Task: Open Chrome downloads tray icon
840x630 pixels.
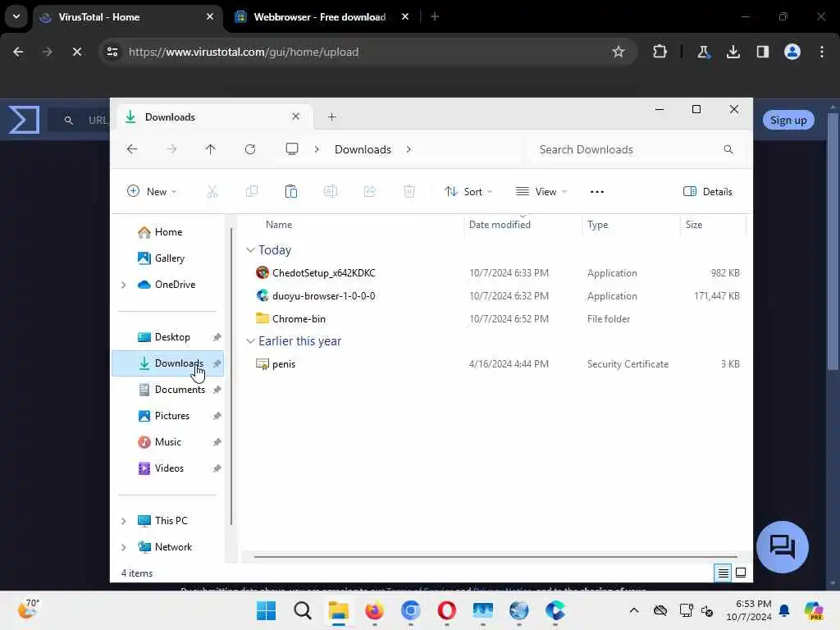Action: 733,52
